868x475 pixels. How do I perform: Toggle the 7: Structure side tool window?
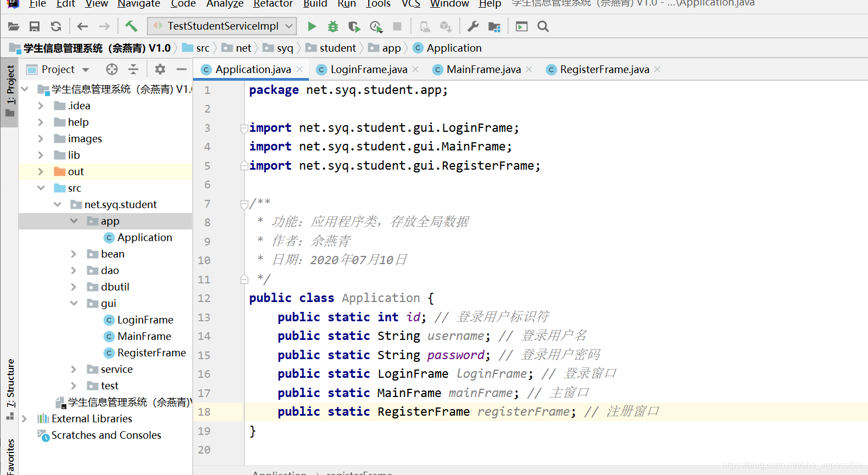pos(10,389)
